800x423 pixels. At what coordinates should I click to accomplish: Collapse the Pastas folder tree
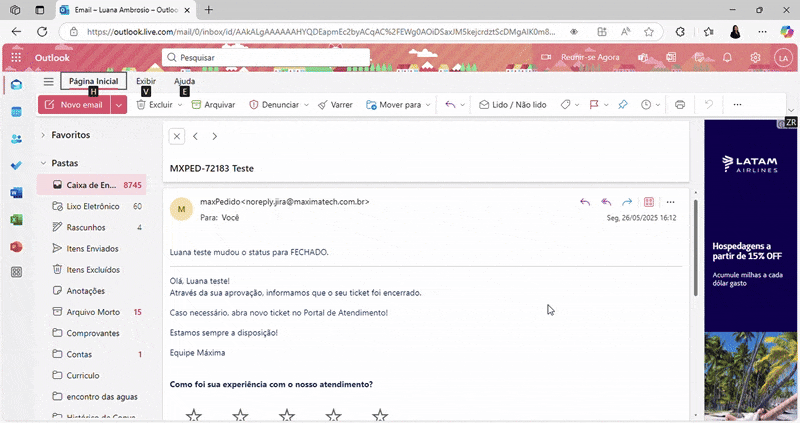(43, 163)
